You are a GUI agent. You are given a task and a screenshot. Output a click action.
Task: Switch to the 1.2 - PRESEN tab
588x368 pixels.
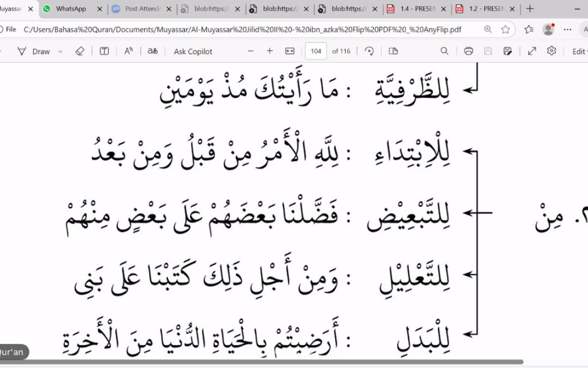click(487, 9)
